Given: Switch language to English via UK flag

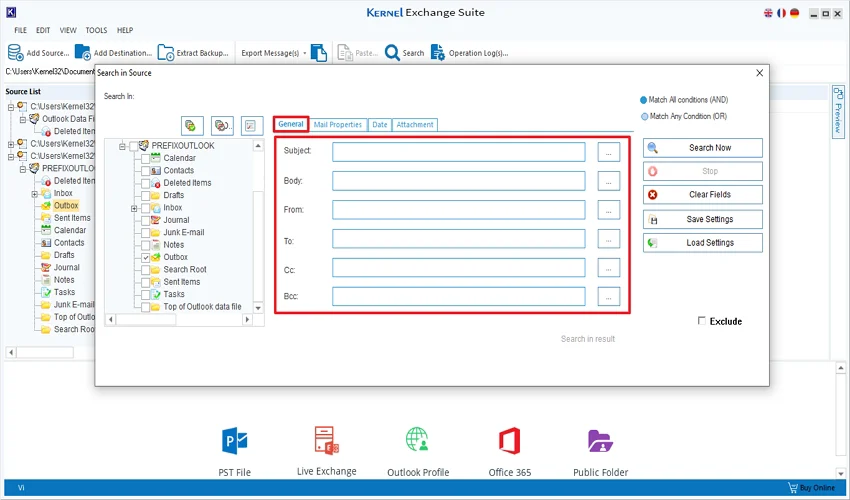Looking at the screenshot, I should (768, 13).
